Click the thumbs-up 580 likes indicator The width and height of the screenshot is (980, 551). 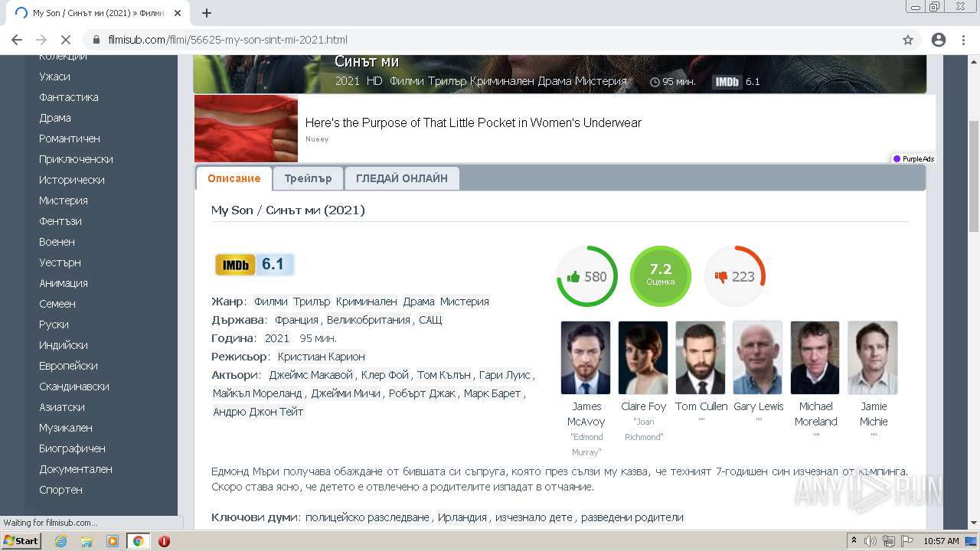coord(586,276)
